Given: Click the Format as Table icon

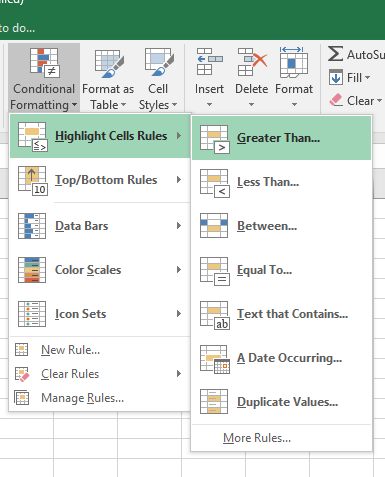Looking at the screenshot, I should coord(109,63).
